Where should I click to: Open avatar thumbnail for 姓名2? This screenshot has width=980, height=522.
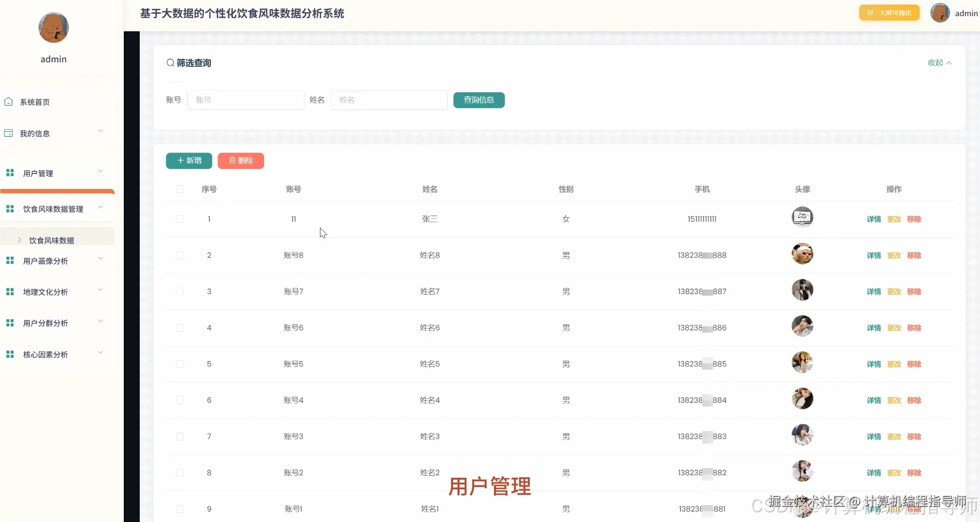[802, 471]
